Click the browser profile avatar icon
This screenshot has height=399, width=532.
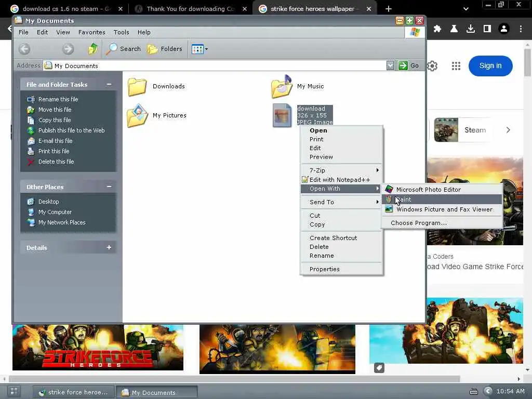pyautogui.click(x=504, y=29)
